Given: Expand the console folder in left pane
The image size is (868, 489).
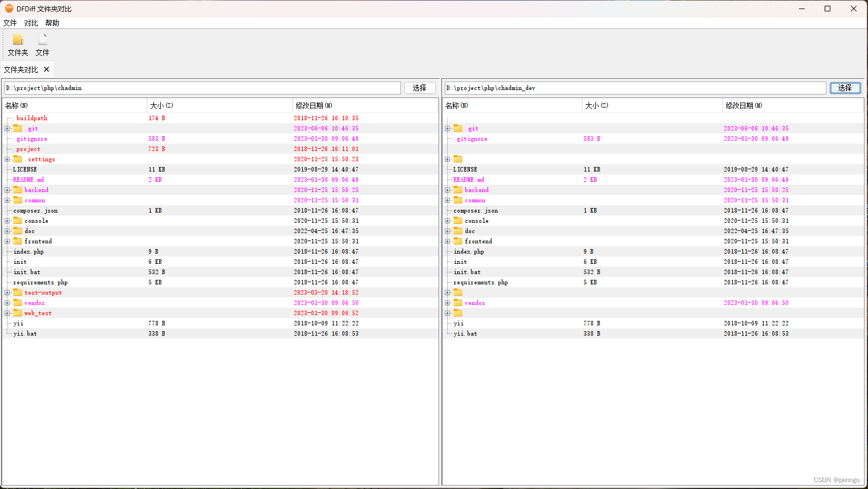Looking at the screenshot, I should point(7,221).
